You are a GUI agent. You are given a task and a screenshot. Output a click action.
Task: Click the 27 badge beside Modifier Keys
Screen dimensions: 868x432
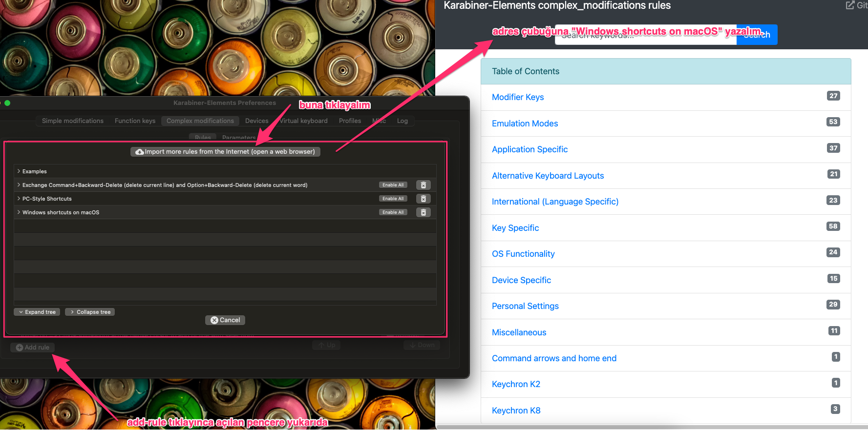tap(833, 96)
